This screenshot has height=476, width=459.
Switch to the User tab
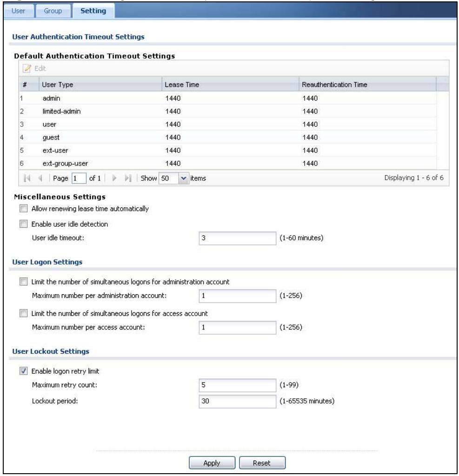pos(18,11)
